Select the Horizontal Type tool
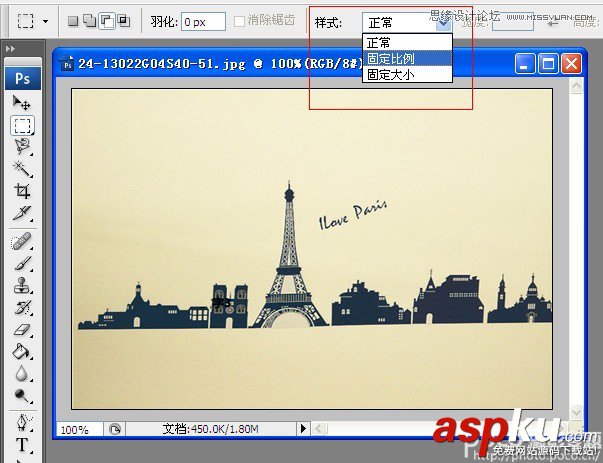 [22, 445]
